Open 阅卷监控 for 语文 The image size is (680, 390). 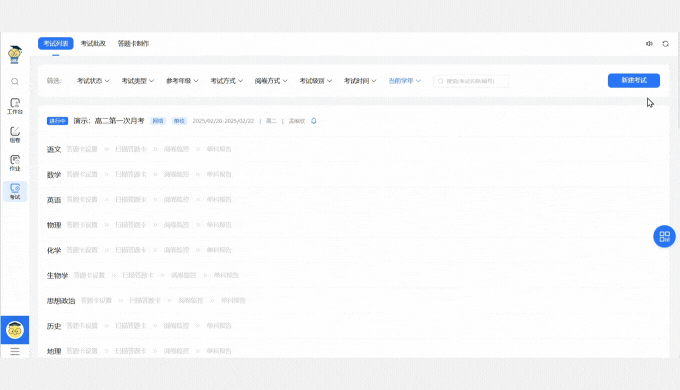pos(177,149)
